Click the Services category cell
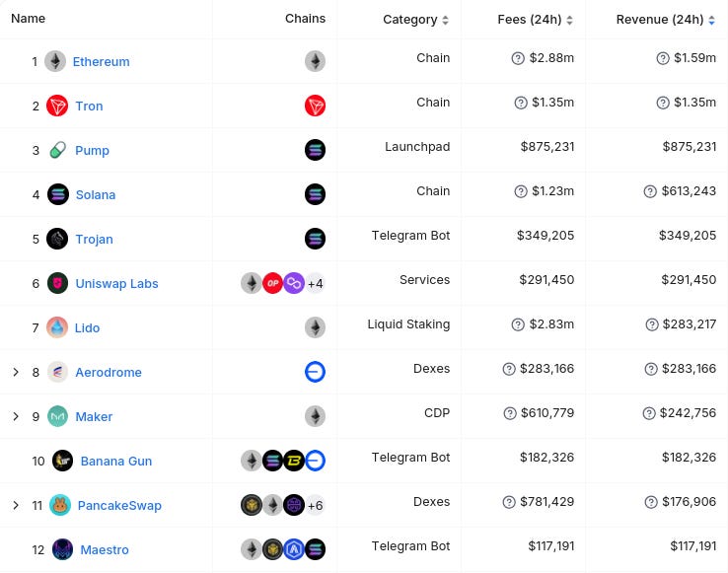The height and width of the screenshot is (573, 728). 425,280
